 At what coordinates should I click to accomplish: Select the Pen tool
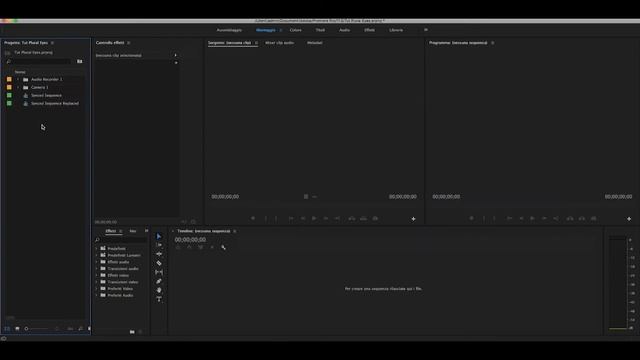[x=159, y=281]
